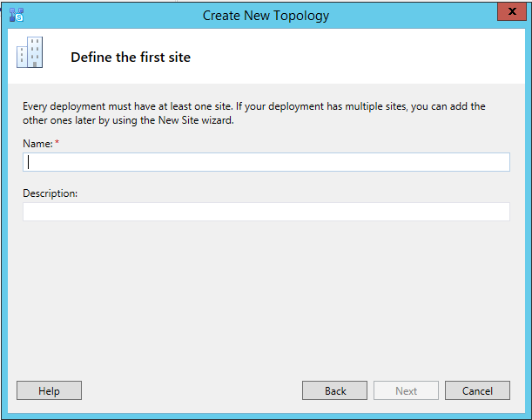Image resolution: width=532 pixels, height=420 pixels.
Task: Click the 'Name:' field label
Action: (37, 143)
